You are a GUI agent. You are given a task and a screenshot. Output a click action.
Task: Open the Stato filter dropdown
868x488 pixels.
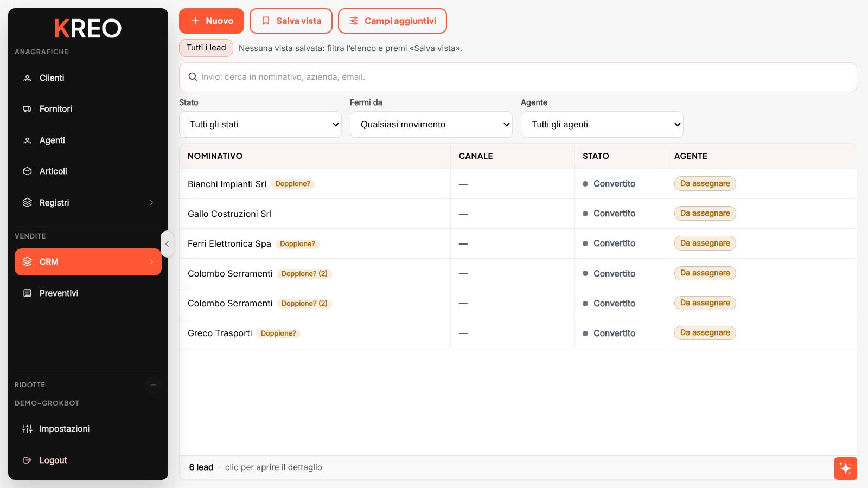pos(260,125)
